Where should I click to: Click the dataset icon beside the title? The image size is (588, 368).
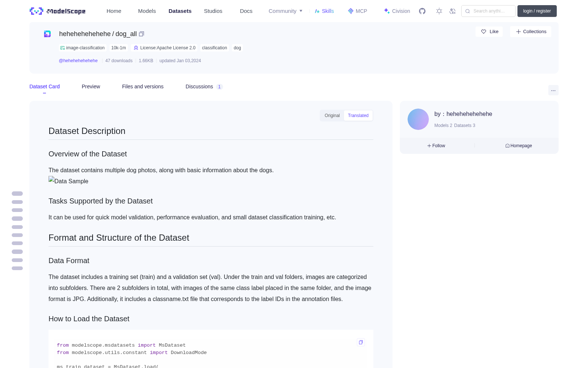(47, 34)
